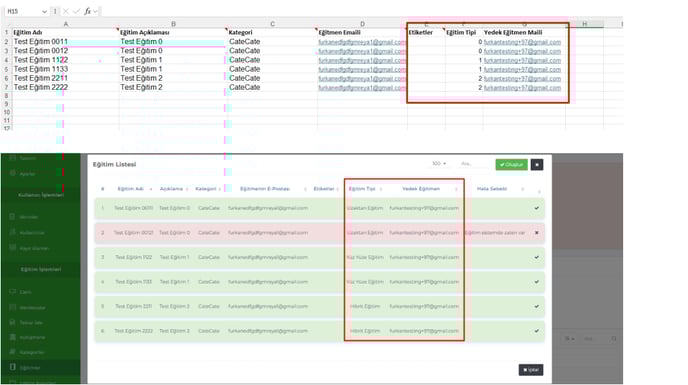
Task: Select column H header in Excel
Action: 584,24
